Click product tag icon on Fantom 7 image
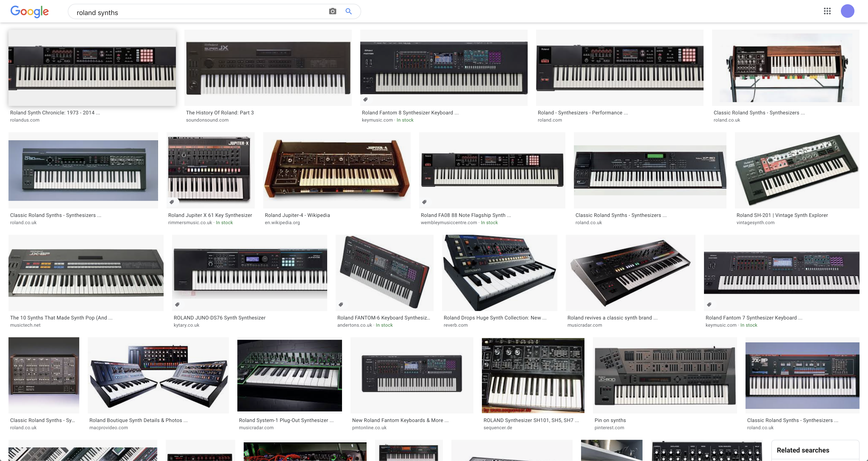This screenshot has height=461, width=868. coord(709,304)
